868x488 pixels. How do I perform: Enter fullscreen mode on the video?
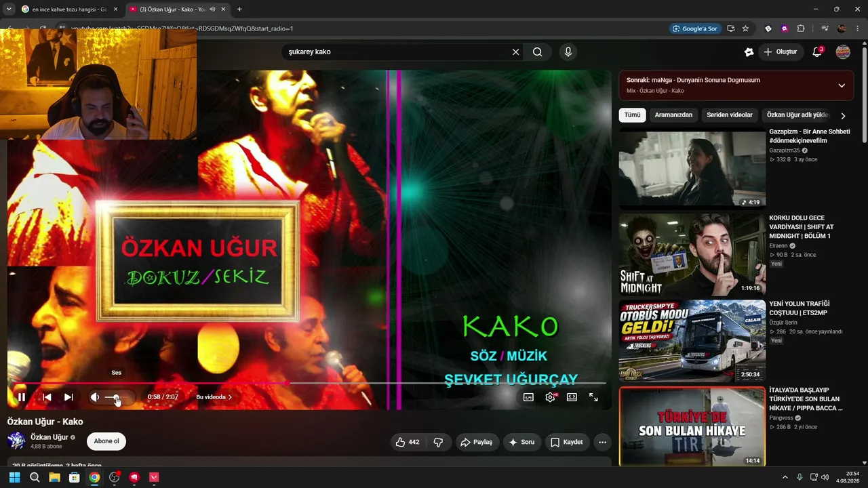click(593, 397)
